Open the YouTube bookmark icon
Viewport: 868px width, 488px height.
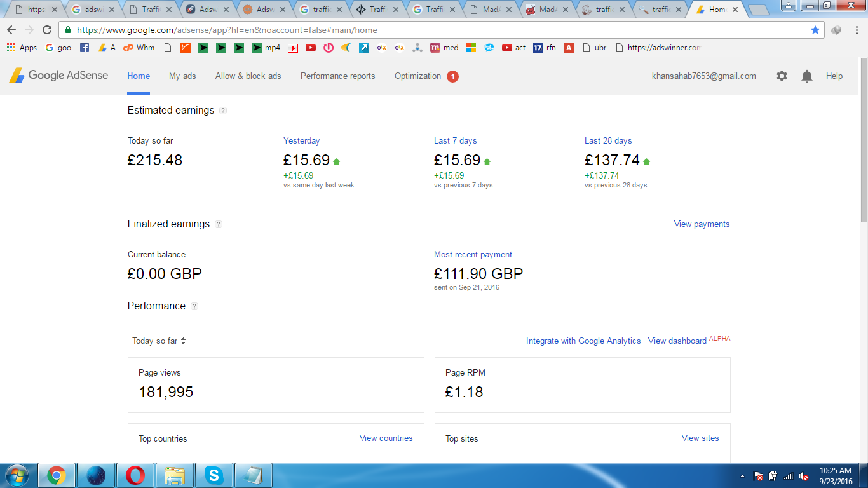coord(311,48)
